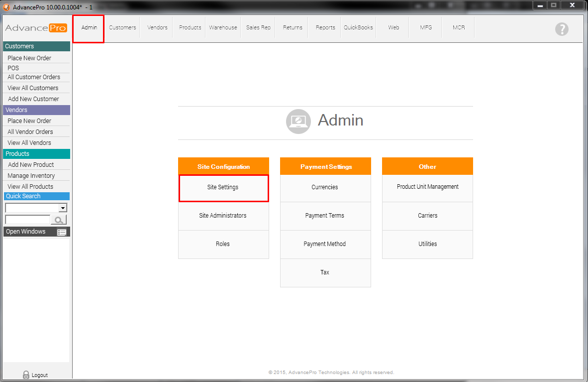Click the Open Windows list icon

point(62,232)
